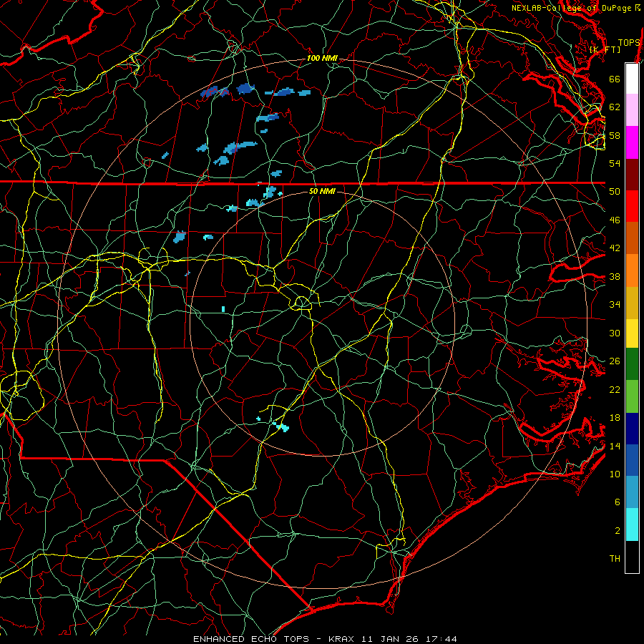Click the legend value "54"
Viewport: 644px width, 644px height.
[x=615, y=163]
